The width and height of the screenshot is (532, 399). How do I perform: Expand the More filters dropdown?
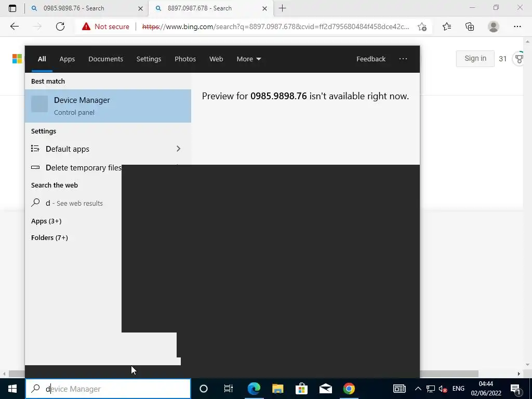249,59
